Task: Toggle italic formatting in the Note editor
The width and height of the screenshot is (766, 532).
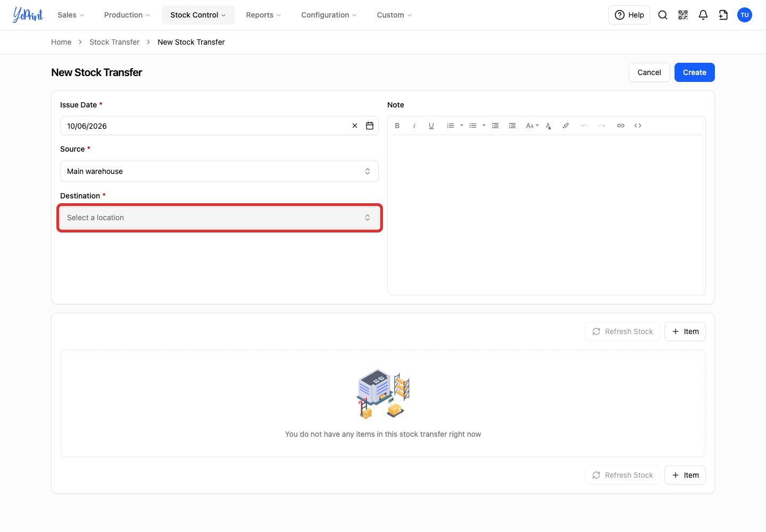Action: pyautogui.click(x=414, y=126)
